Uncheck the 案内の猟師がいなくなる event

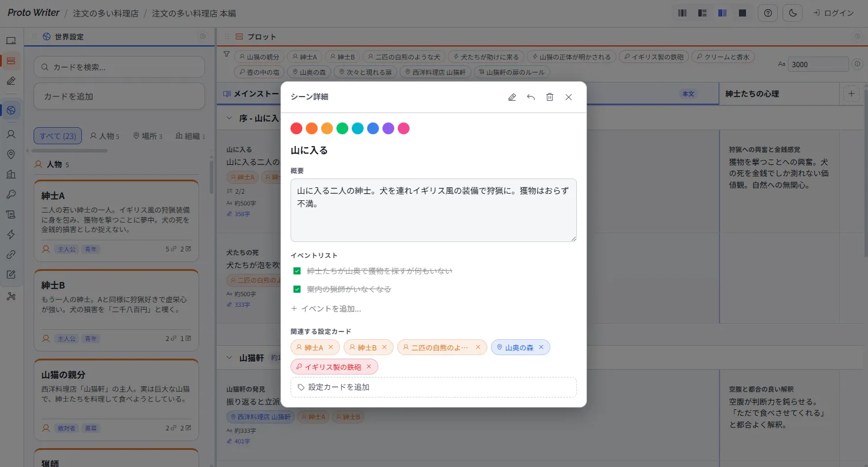[297, 289]
